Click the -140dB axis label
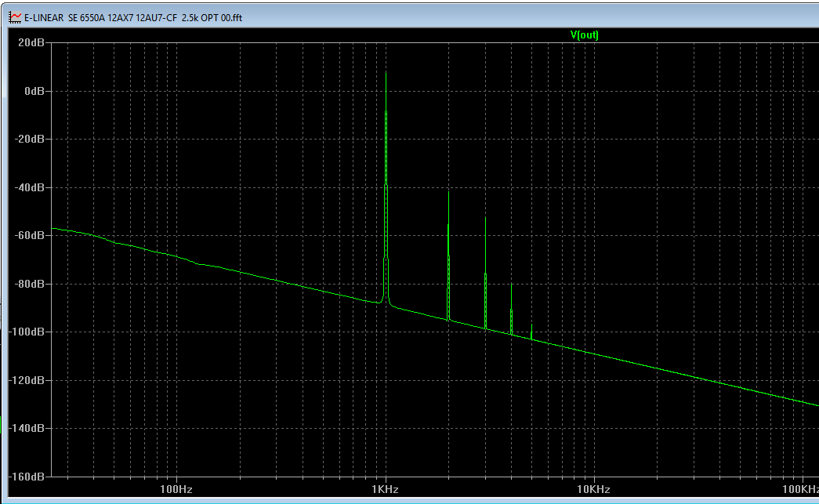This screenshot has height=504, width=819. [27, 428]
